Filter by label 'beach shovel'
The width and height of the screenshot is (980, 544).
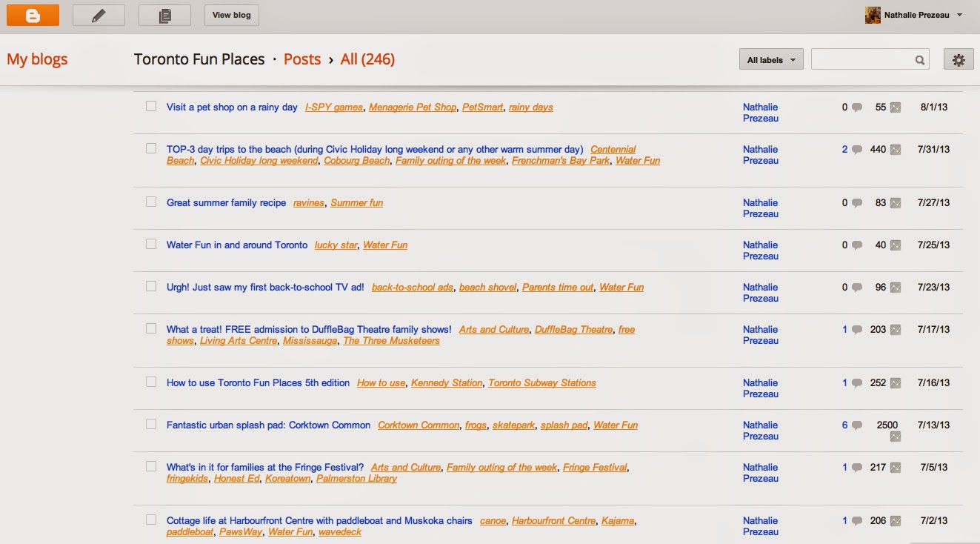coord(487,288)
